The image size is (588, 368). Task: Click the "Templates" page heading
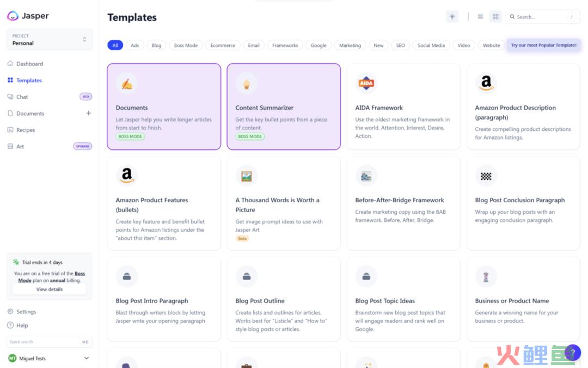(132, 17)
